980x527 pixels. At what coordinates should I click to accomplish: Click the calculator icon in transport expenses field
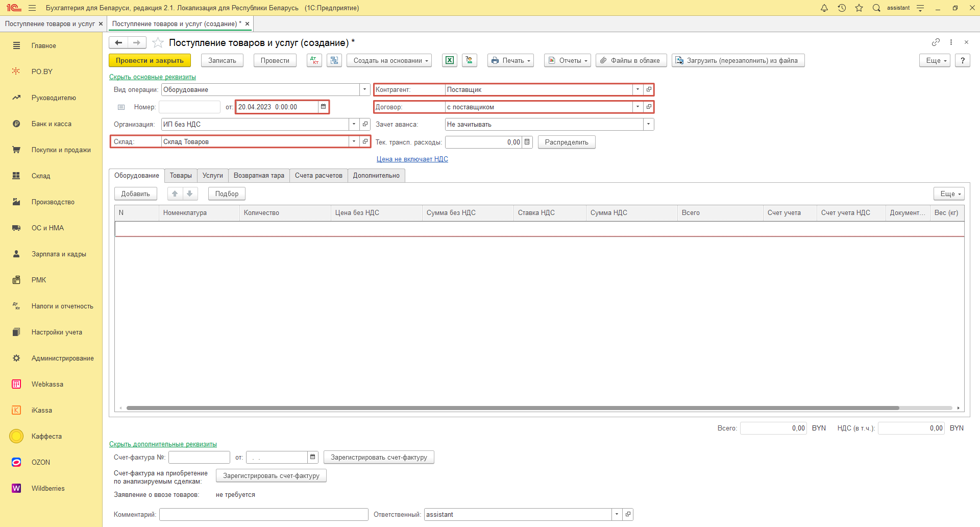(x=527, y=142)
